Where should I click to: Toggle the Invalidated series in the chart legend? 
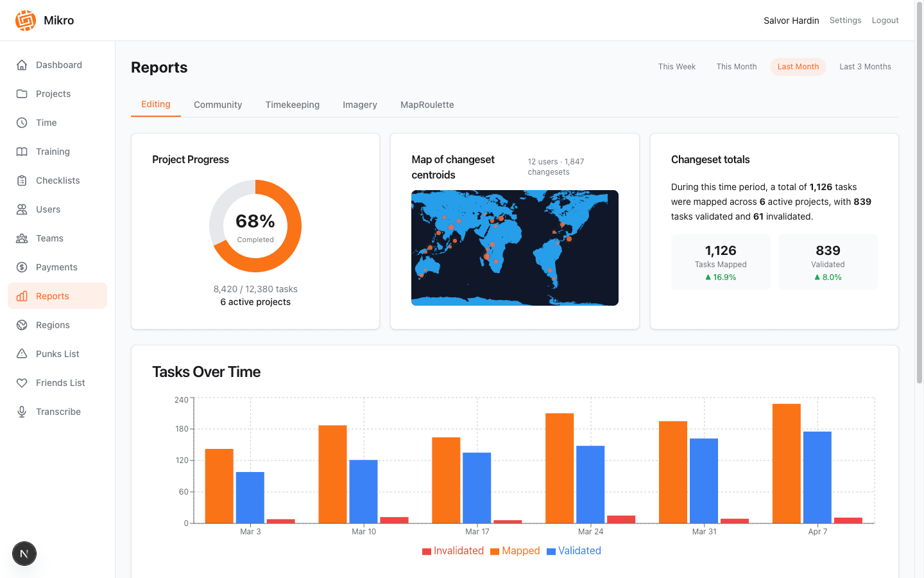pyautogui.click(x=453, y=550)
